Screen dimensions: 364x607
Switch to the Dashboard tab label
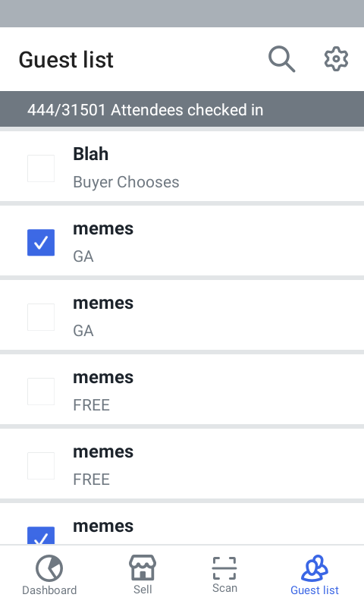click(49, 590)
